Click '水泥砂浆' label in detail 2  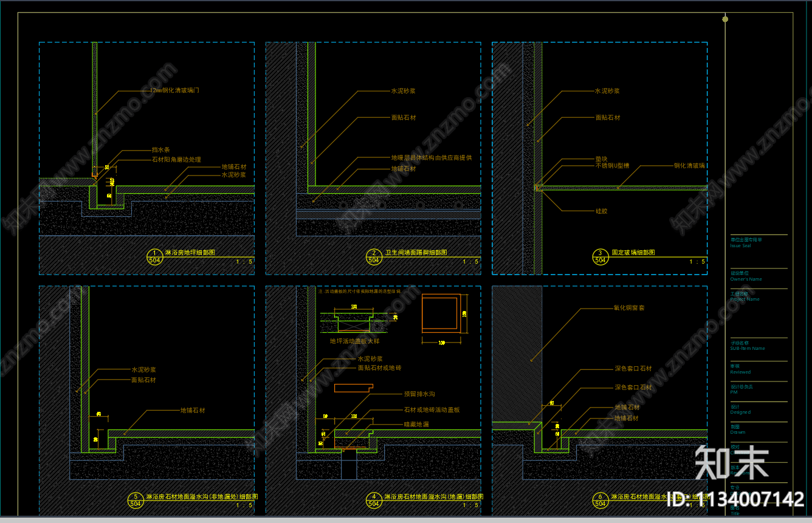[x=403, y=91]
